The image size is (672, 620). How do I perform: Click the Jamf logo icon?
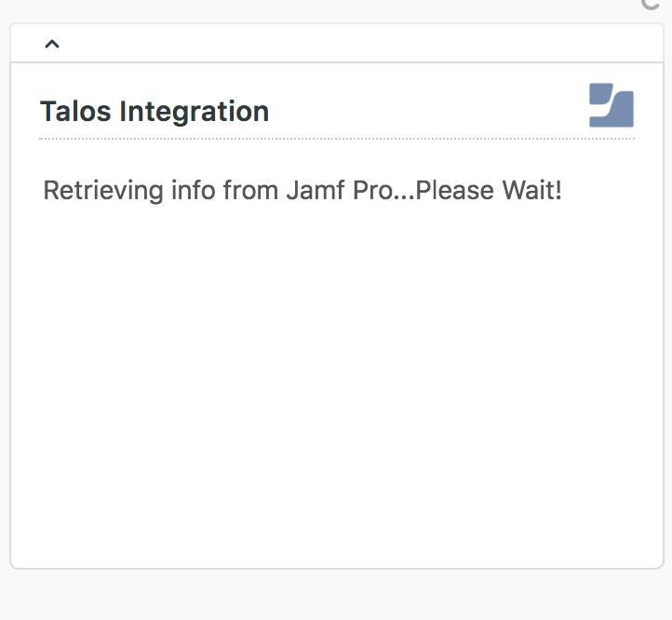[612, 105]
